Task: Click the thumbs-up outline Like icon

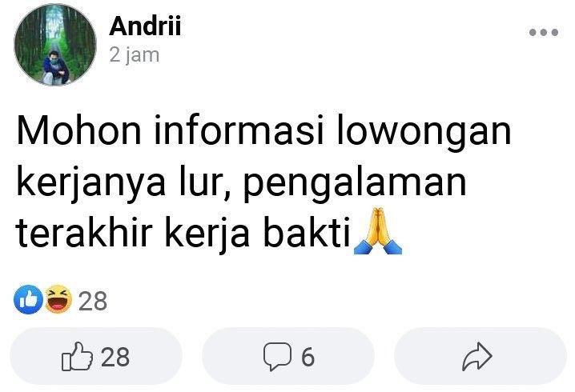Action: click(x=77, y=356)
